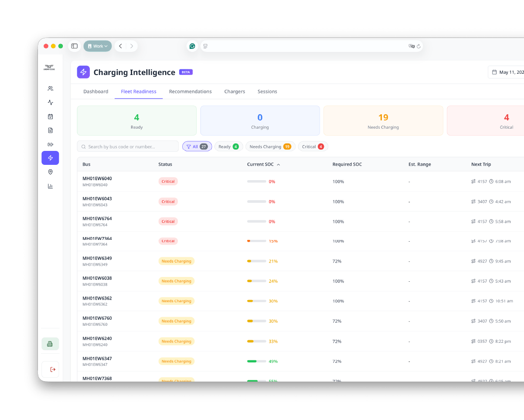The image size is (524, 420).
Task: Click the translate icon in address bar
Action: coord(411,46)
